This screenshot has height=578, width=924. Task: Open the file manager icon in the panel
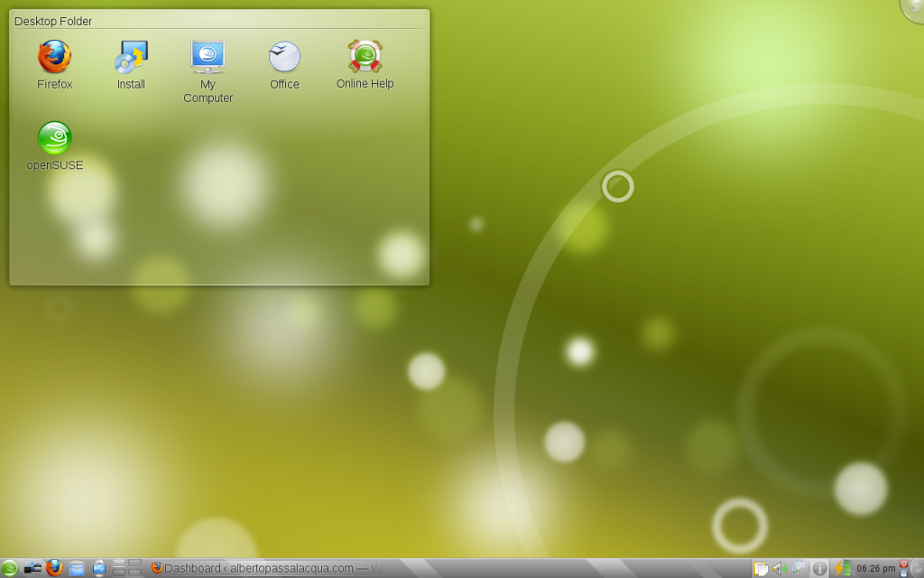point(77,569)
